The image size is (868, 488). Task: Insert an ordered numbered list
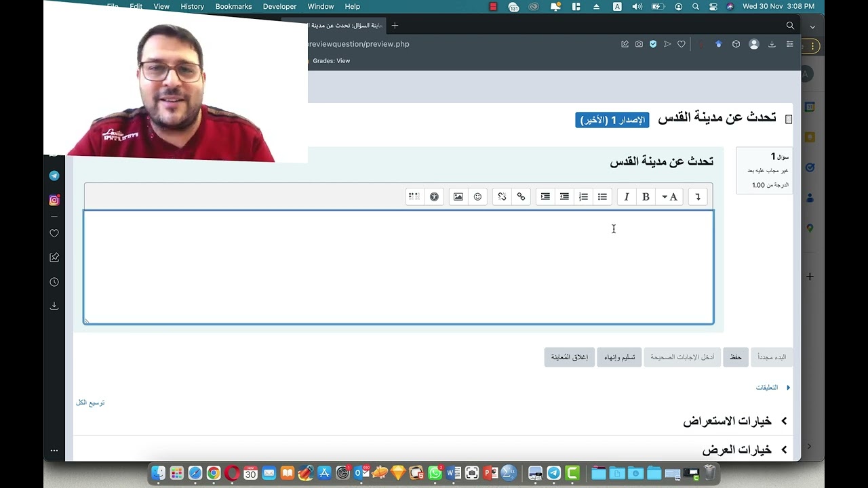point(583,197)
